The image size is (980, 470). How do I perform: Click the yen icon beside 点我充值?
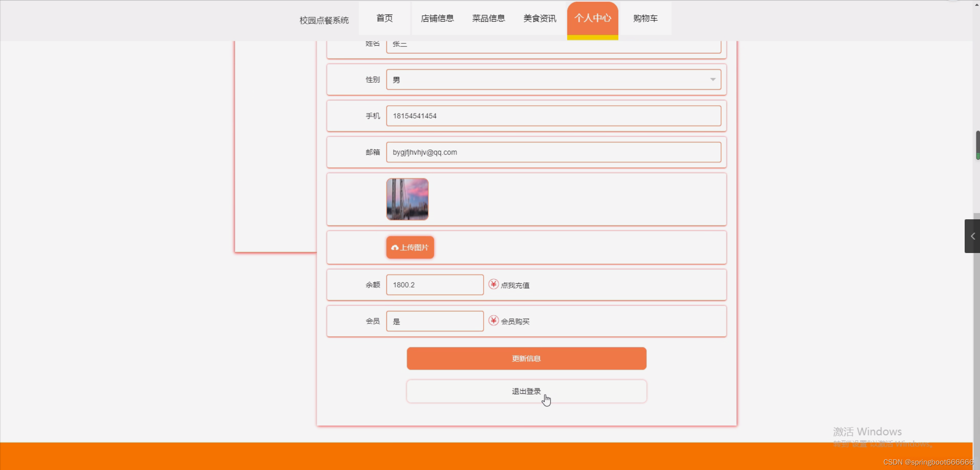click(x=493, y=284)
